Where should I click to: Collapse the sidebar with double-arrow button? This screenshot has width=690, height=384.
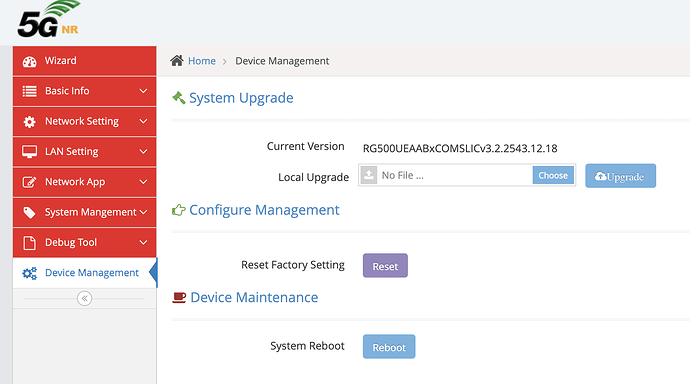pos(84,298)
